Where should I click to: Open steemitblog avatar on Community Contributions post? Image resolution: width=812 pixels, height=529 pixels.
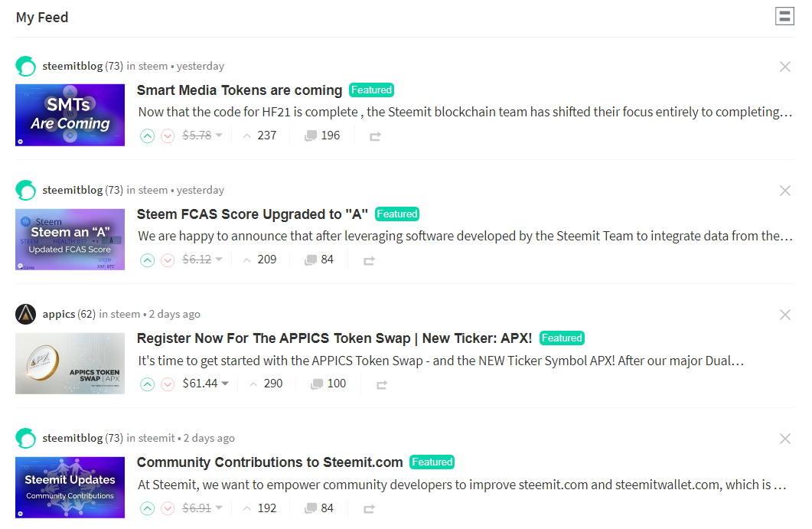click(25, 439)
